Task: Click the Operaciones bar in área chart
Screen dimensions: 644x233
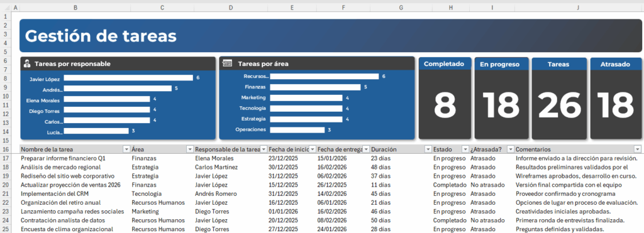Action: 297,129
